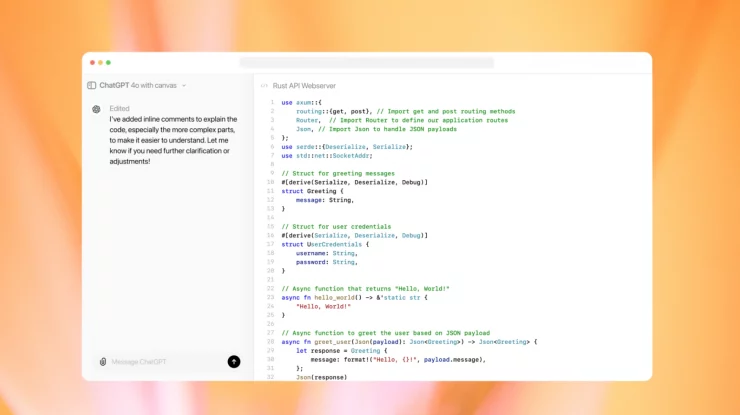
Task: Click the 'Import Json to handle JSON payloads' line
Action: (x=376, y=129)
